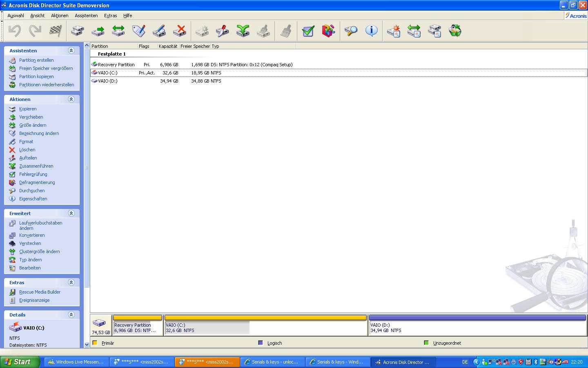Click the Properties info toolbar icon
588x368 pixels.
tap(371, 31)
